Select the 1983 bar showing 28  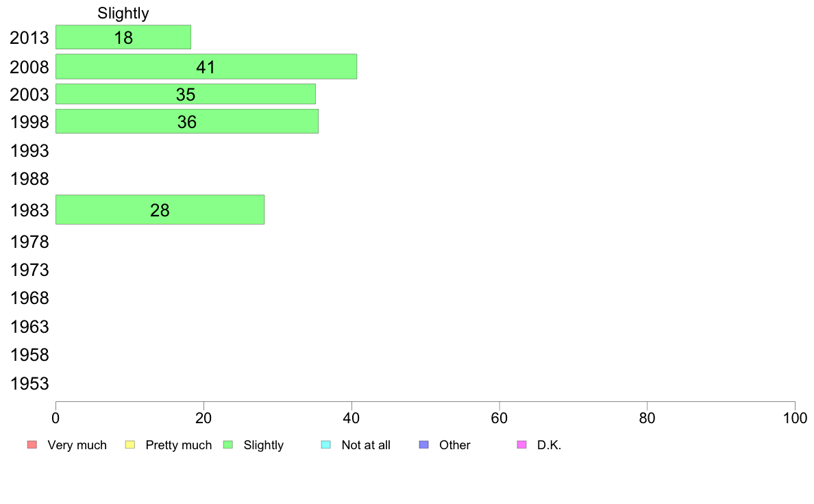click(x=160, y=210)
